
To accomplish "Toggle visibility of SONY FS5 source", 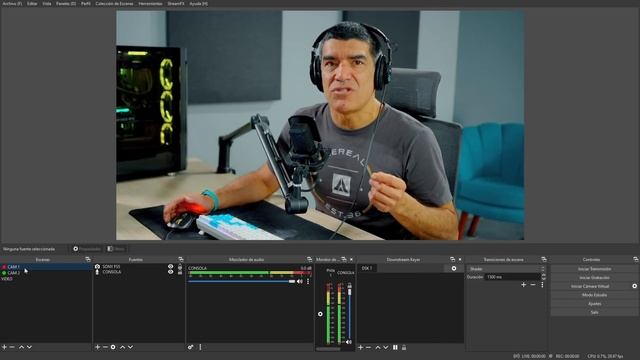I will point(171,266).
